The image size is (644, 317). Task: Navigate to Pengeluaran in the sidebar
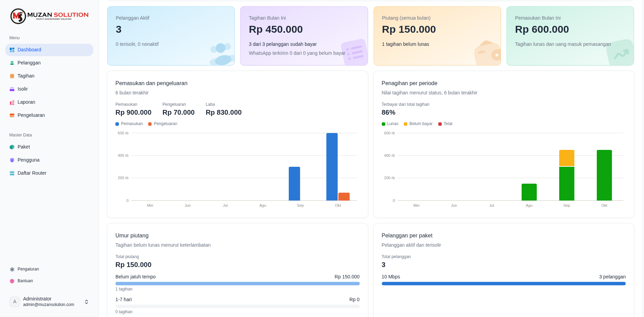point(49,115)
